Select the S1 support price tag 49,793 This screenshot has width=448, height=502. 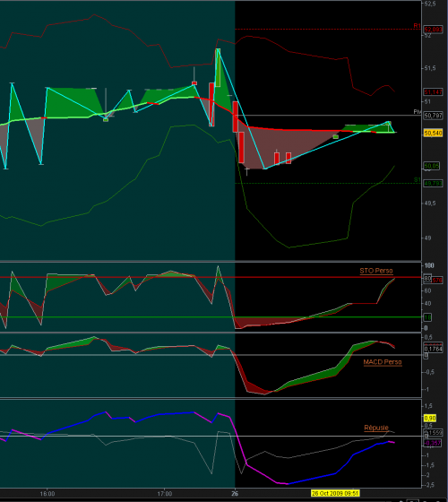434,184
